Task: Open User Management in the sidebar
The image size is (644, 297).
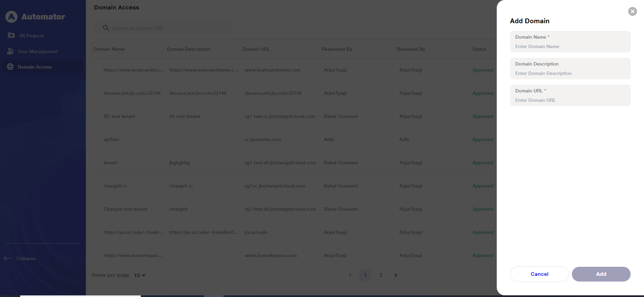Action: 38,51
